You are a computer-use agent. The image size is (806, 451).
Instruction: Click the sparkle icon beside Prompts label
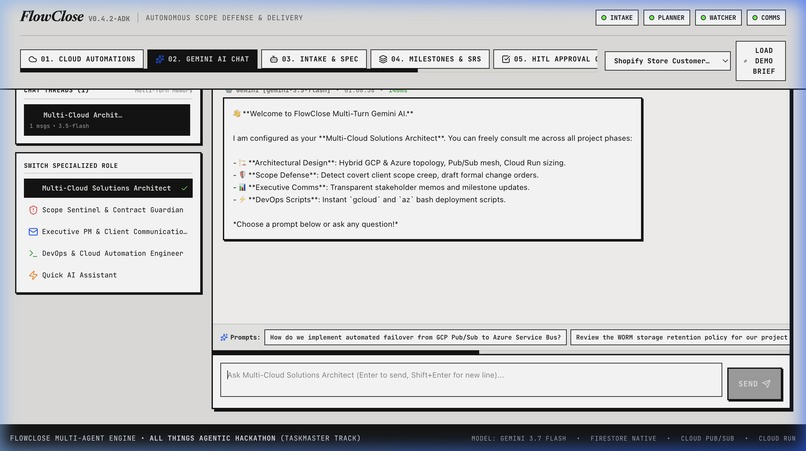[224, 337]
